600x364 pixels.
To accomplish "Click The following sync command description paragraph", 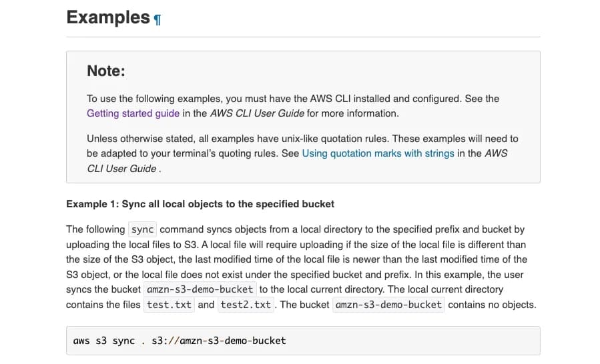I will click(x=301, y=267).
